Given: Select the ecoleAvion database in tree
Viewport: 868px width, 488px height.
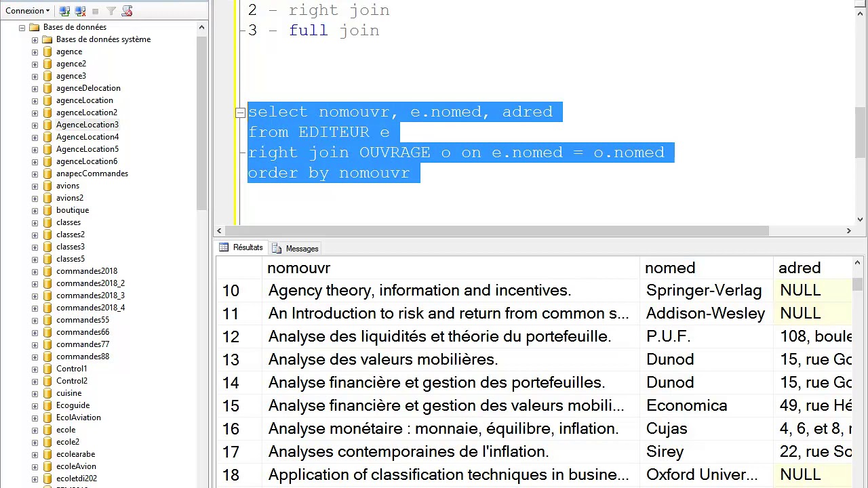Looking at the screenshot, I should click(76, 466).
